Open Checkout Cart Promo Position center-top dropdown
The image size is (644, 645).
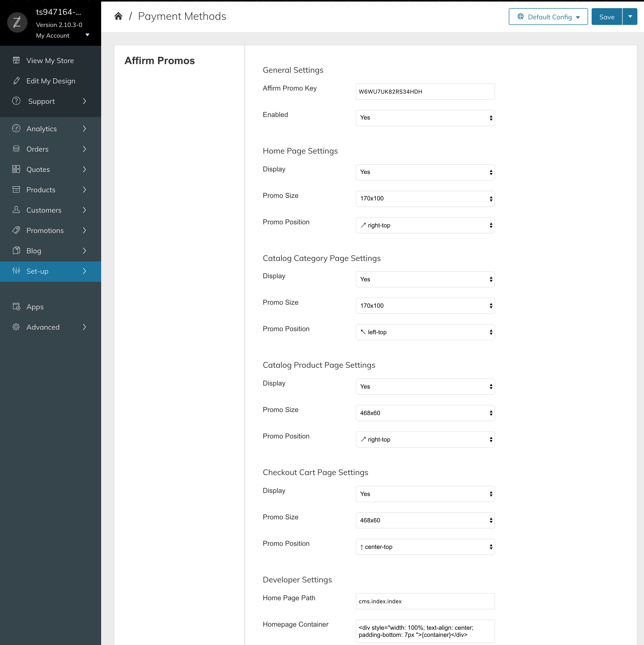pyautogui.click(x=425, y=547)
